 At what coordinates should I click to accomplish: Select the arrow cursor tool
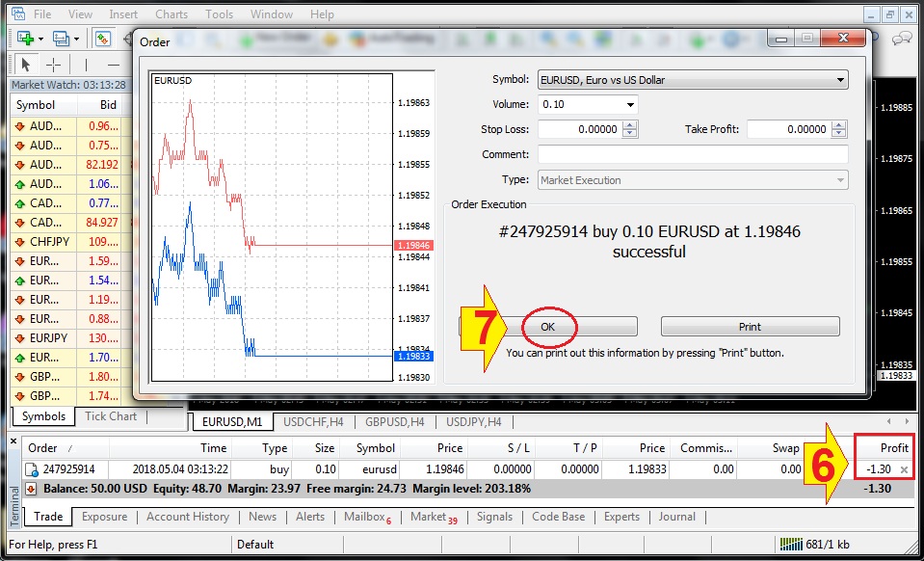[x=26, y=65]
